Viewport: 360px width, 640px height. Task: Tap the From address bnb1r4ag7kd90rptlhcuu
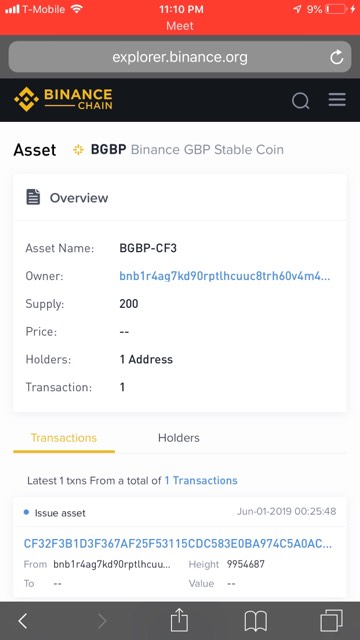pos(112,564)
